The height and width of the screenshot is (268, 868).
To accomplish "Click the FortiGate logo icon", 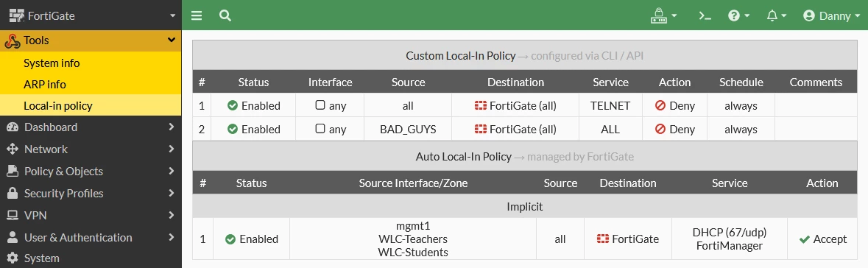I will (x=17, y=16).
